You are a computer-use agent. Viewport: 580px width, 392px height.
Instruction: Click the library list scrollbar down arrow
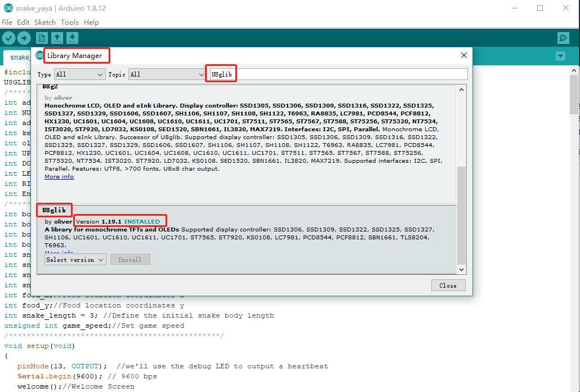pos(461,269)
